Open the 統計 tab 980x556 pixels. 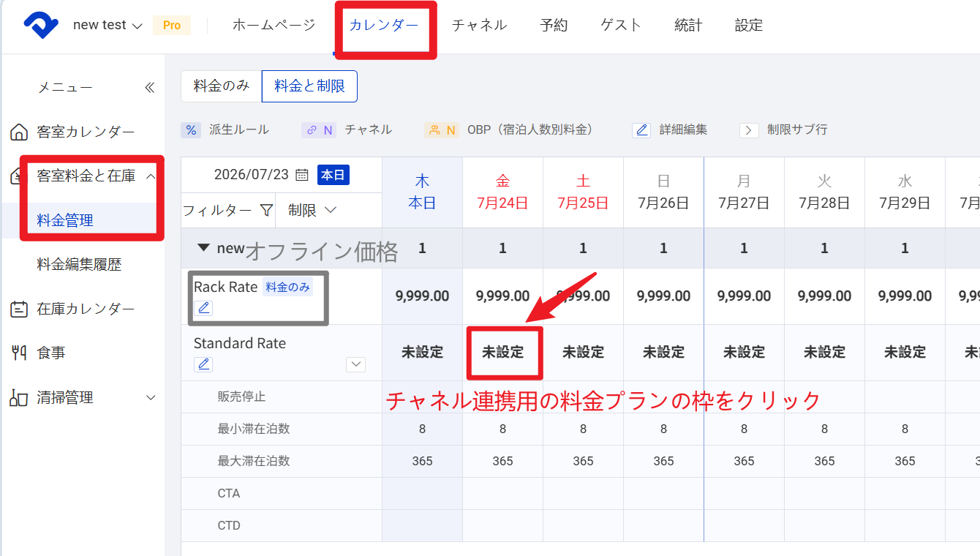tap(688, 25)
